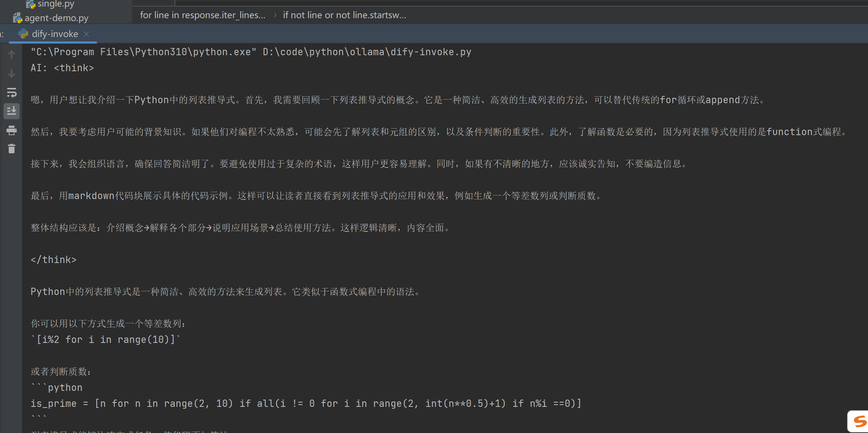Click the python.exe command line text
Viewport: 868px width, 433px height.
point(251,52)
